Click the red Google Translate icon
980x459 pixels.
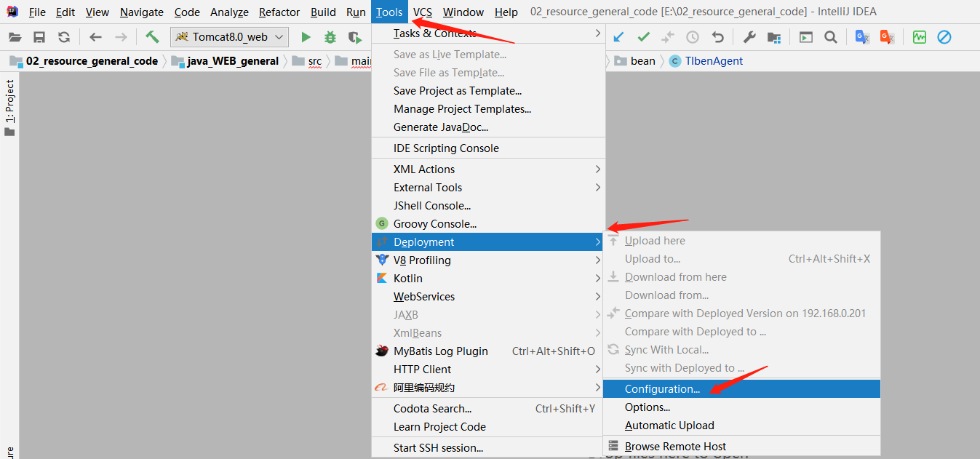pos(887,37)
